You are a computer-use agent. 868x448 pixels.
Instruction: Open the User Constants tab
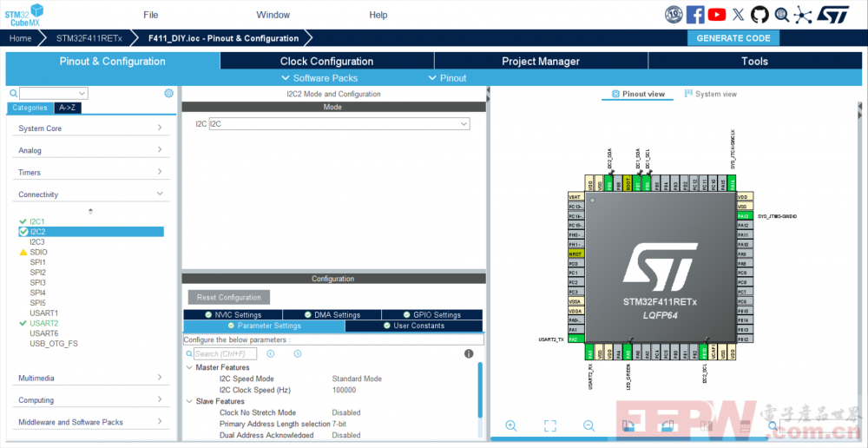point(414,326)
